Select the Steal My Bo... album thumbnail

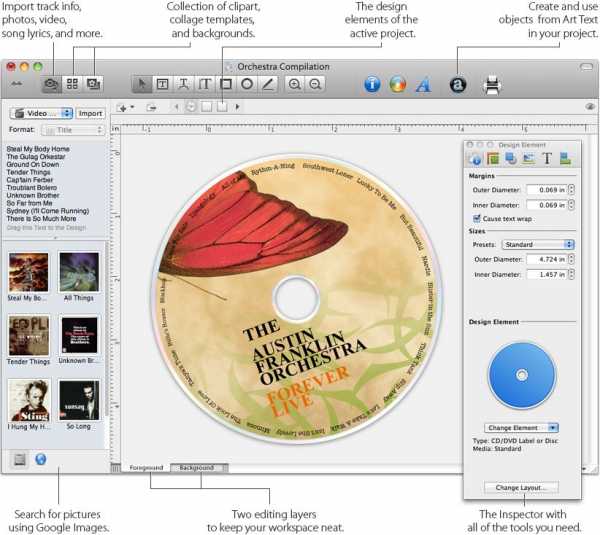tap(28, 272)
